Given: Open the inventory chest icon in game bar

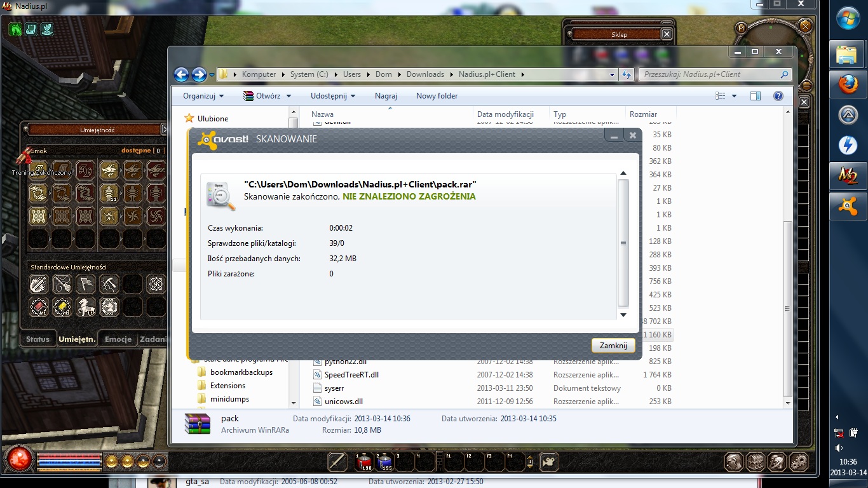Looking at the screenshot, I should tap(756, 462).
